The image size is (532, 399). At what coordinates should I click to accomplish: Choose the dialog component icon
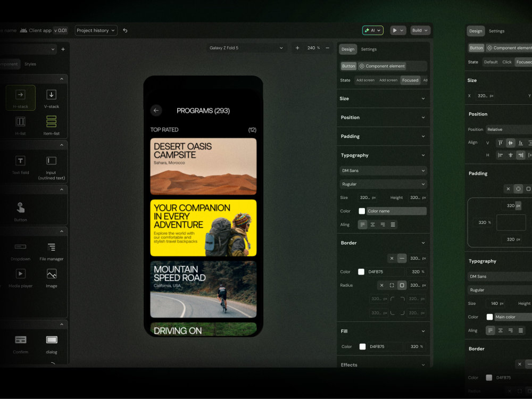coord(52,339)
